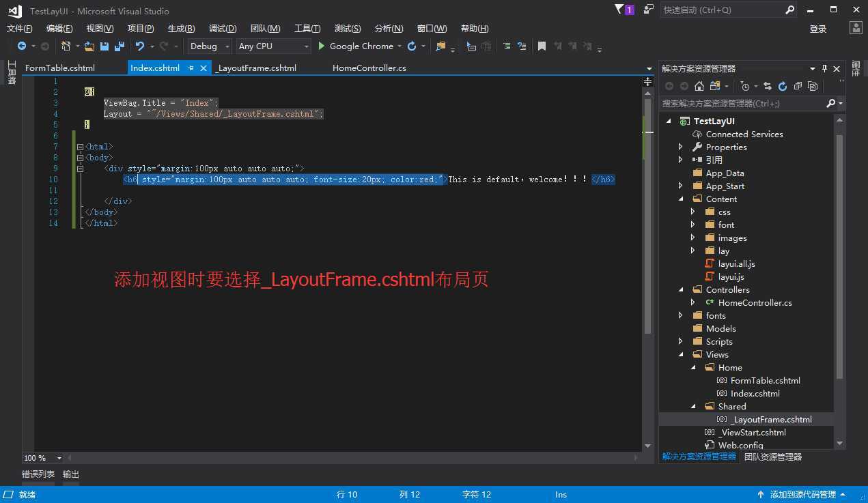This screenshot has width=868, height=503.
Task: Expand the Properties node
Action: pos(680,147)
